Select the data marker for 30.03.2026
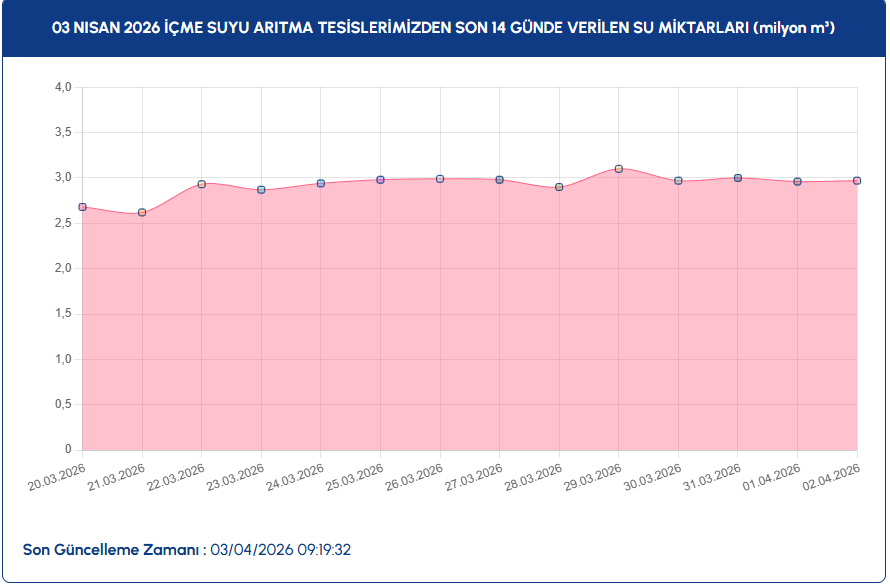The height and width of the screenshot is (587, 890). coord(678,181)
